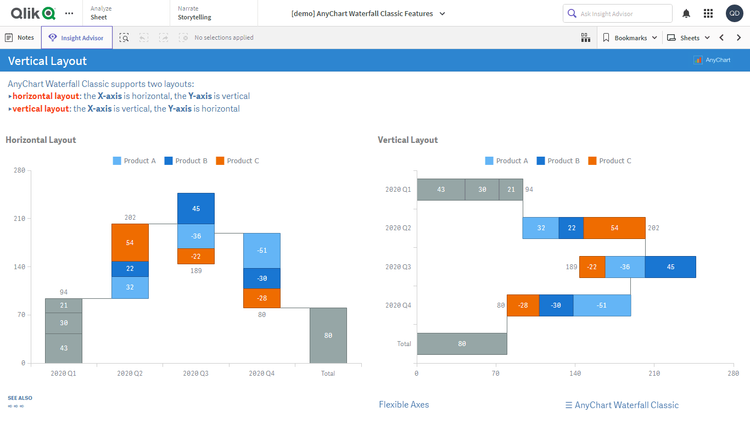Open the Qlik navigation ellipsis menu
This screenshot has width=750, height=422.
[x=68, y=13]
